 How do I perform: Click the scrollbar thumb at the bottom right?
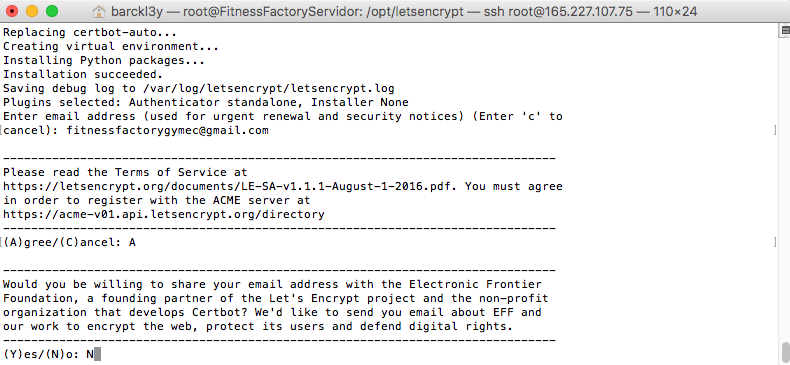pyautogui.click(x=785, y=353)
